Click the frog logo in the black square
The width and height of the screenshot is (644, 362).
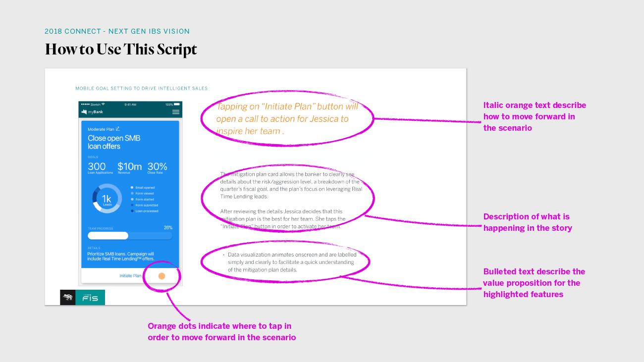[x=68, y=297]
